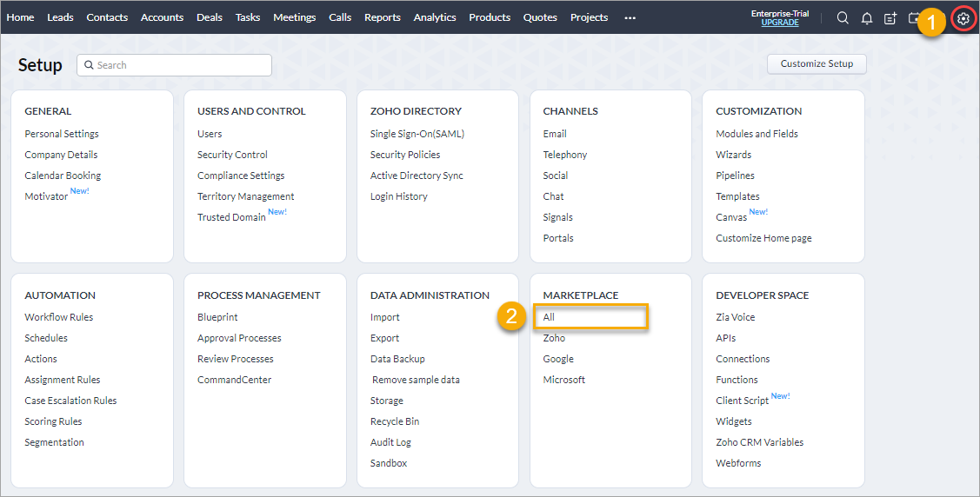
Task: Open Territory Management
Action: pos(245,196)
